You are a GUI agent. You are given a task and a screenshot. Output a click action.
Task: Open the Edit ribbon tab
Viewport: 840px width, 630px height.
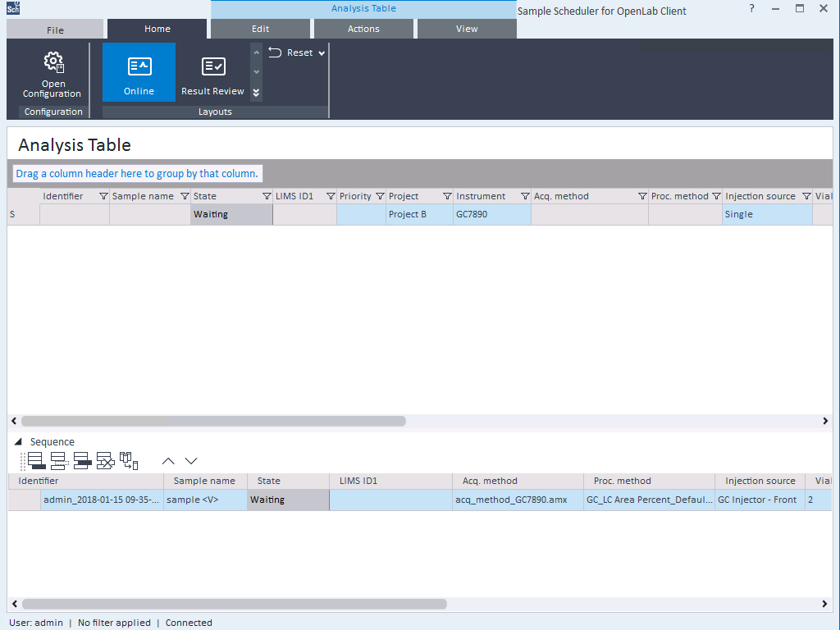(x=261, y=29)
